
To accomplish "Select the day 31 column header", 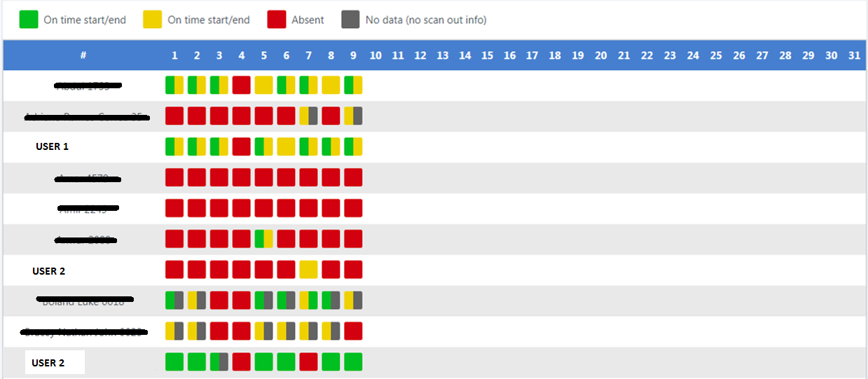I will pyautogui.click(x=853, y=55).
